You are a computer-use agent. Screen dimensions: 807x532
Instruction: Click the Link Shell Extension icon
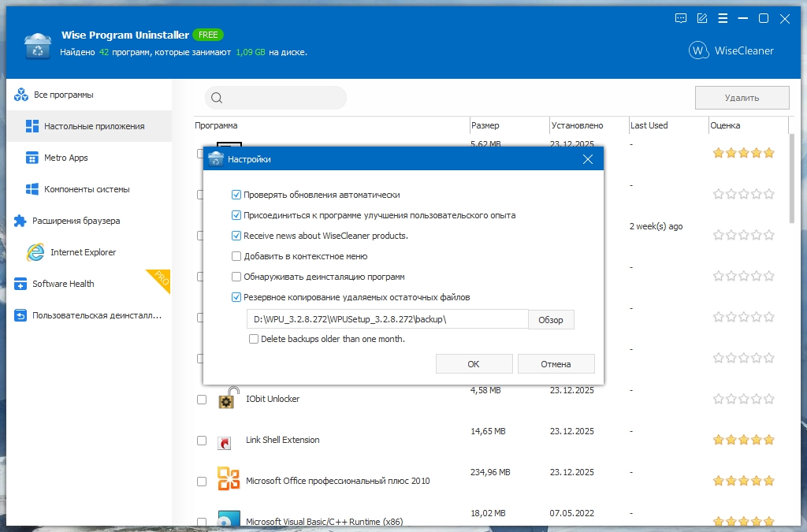click(225, 442)
